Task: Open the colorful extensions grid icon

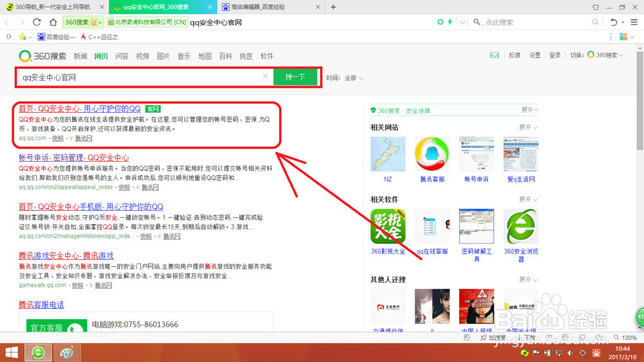Action: (x=623, y=37)
